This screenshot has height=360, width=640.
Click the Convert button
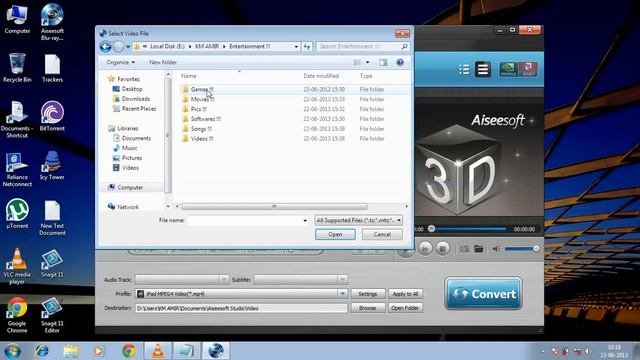tap(483, 294)
